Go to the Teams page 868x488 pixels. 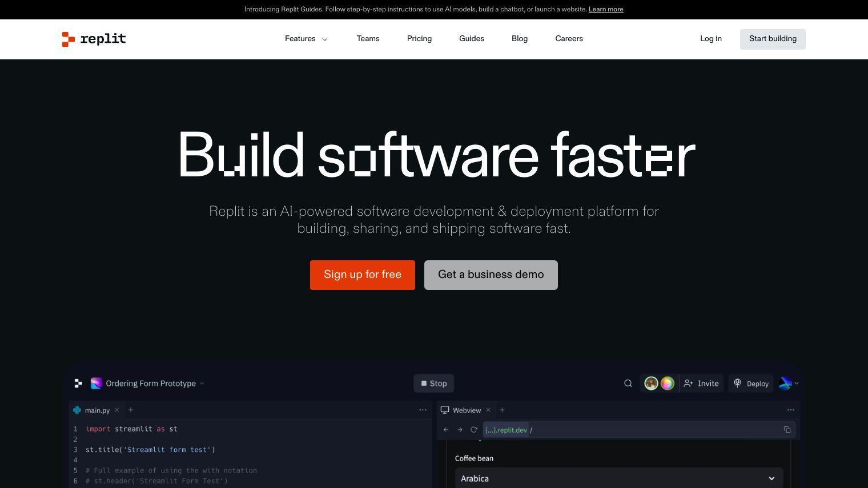(368, 39)
